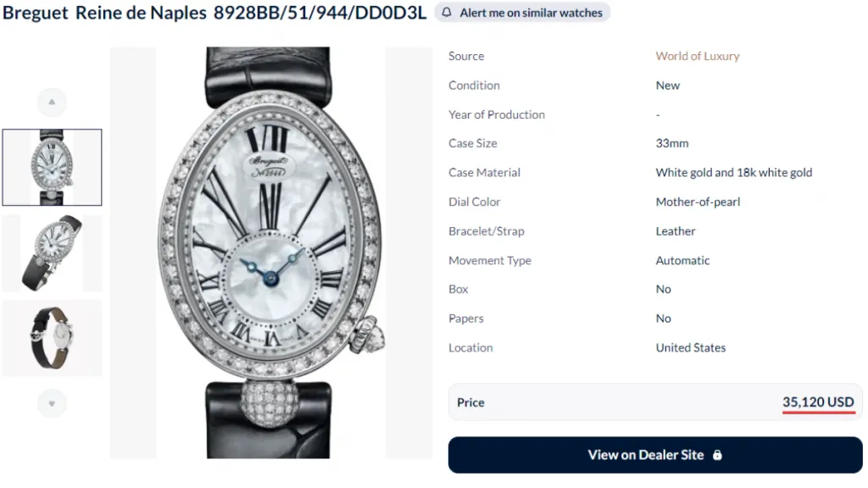Click the White gold case material value
This screenshot has width=868, height=488.
click(734, 173)
